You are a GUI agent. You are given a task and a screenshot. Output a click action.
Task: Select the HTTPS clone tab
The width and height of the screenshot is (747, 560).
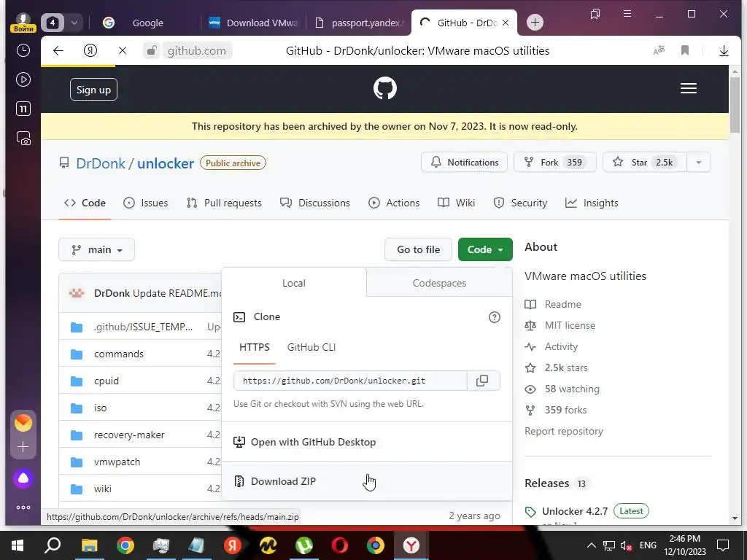click(x=255, y=348)
